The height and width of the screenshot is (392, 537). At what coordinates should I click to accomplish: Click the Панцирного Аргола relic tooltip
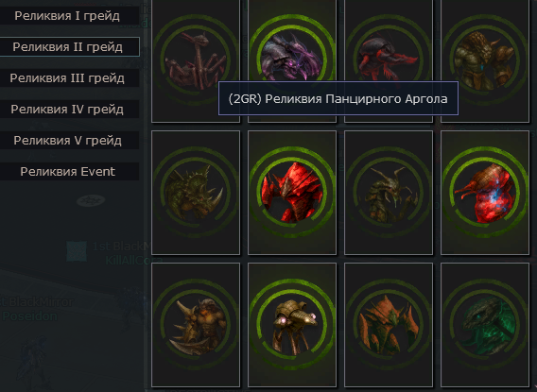(x=338, y=98)
